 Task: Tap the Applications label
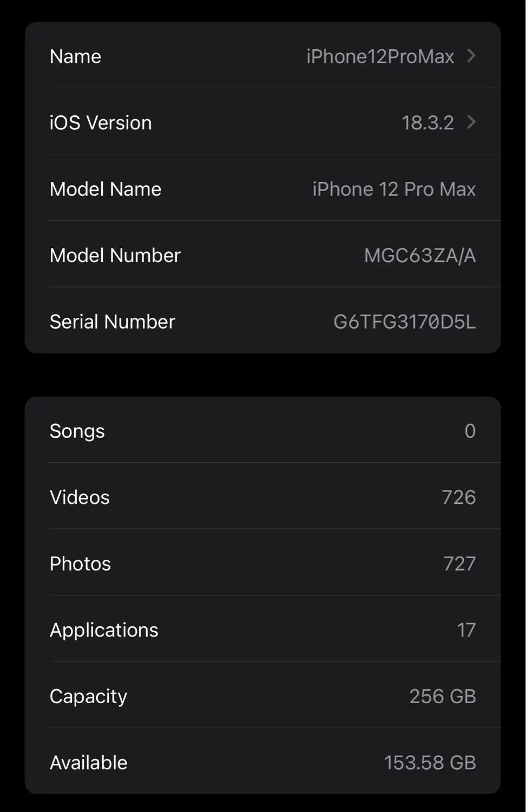coord(104,630)
